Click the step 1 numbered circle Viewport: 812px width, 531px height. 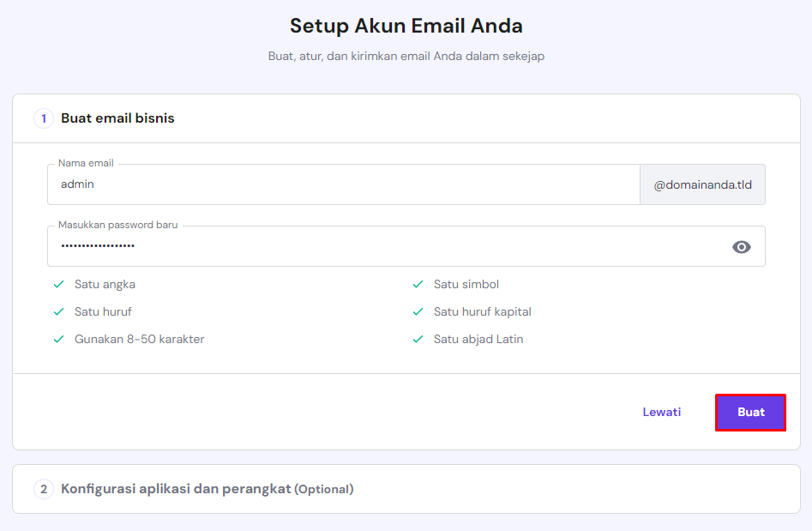coord(43,118)
